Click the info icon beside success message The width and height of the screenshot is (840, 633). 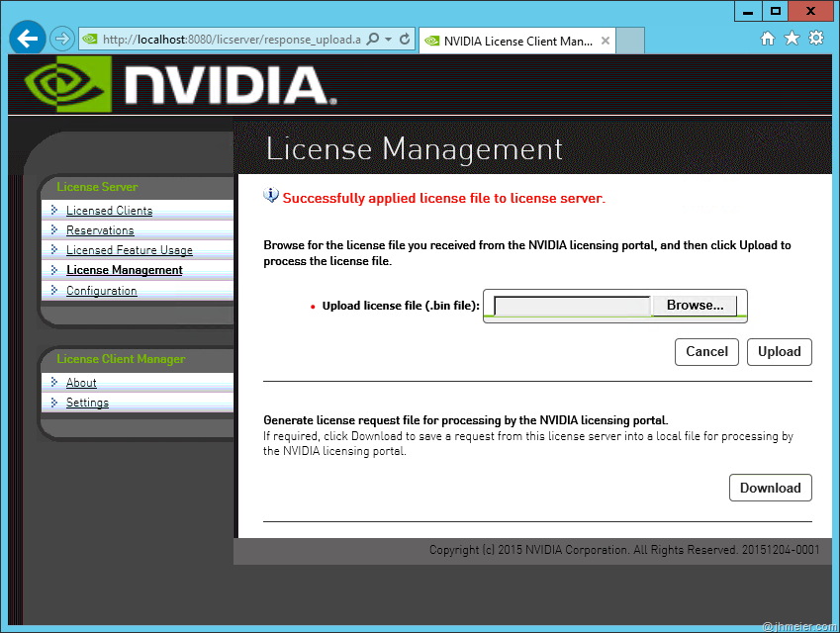click(270, 196)
